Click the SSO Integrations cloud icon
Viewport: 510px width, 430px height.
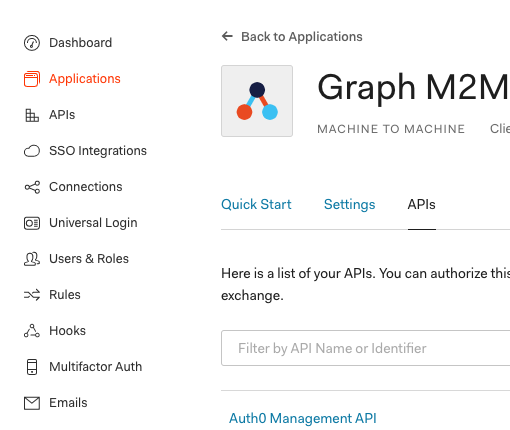(x=32, y=151)
